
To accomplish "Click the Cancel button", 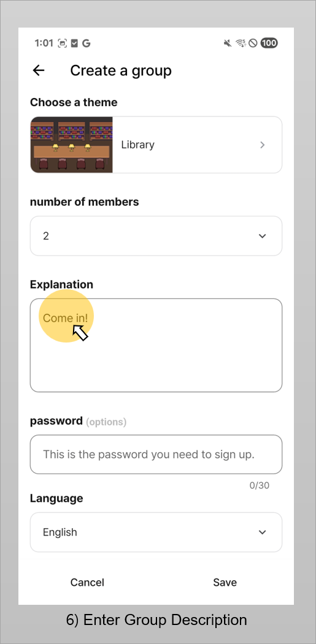I will point(87,582).
